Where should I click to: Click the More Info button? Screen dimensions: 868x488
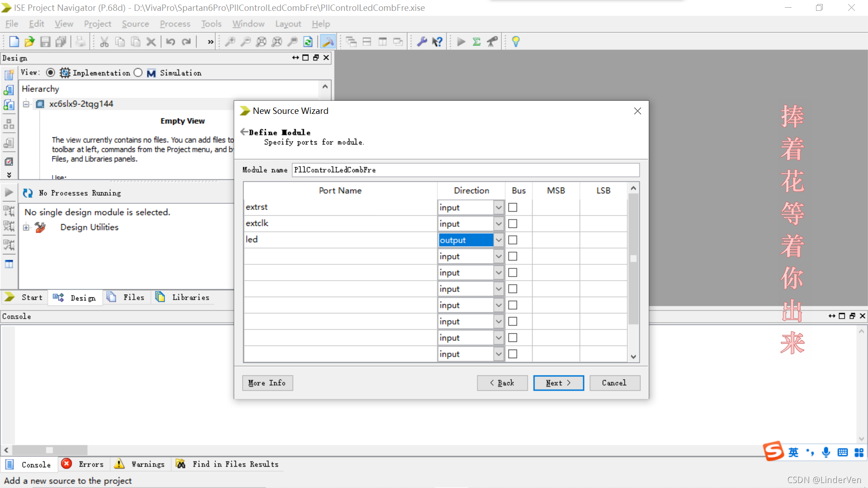pyautogui.click(x=267, y=383)
